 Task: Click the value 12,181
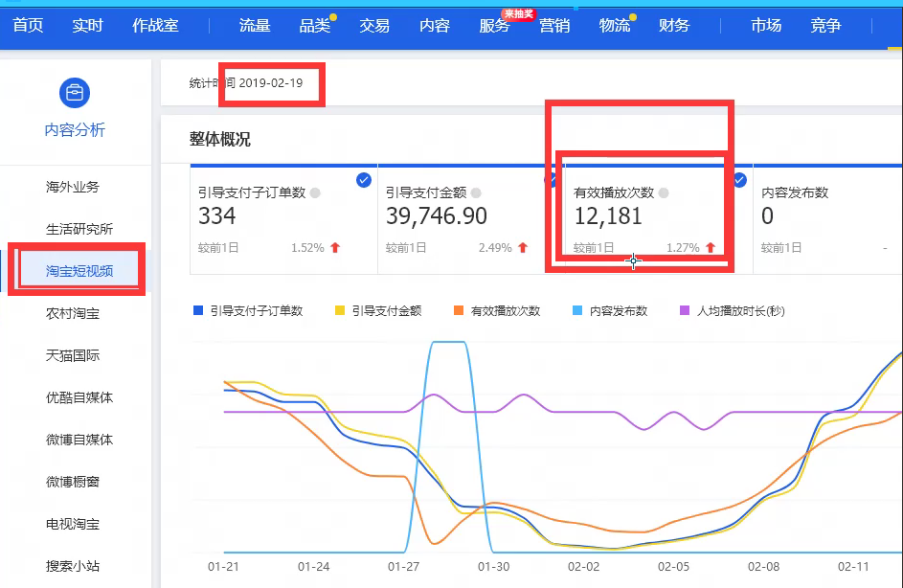coord(608,216)
